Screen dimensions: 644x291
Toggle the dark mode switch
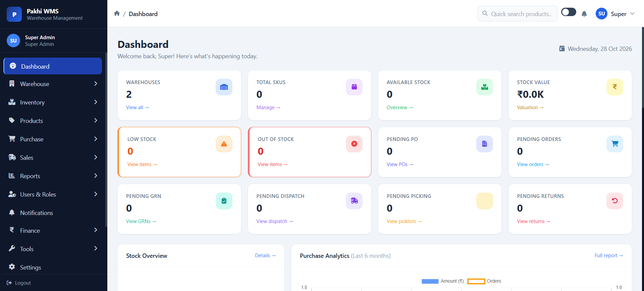(569, 12)
